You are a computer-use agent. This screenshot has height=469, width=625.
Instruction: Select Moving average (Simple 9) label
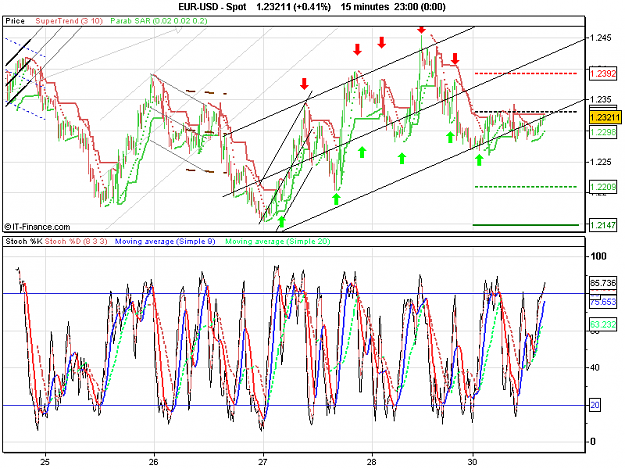tap(165, 241)
